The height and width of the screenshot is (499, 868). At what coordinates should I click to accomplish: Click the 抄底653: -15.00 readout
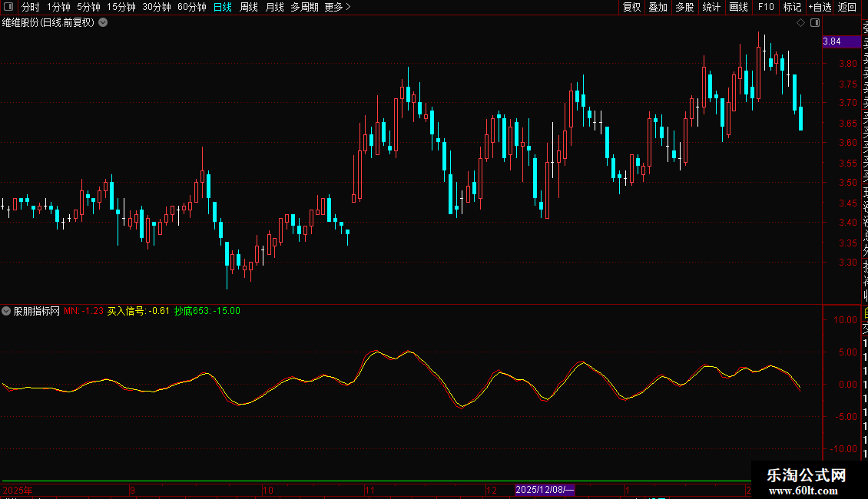[207, 311]
